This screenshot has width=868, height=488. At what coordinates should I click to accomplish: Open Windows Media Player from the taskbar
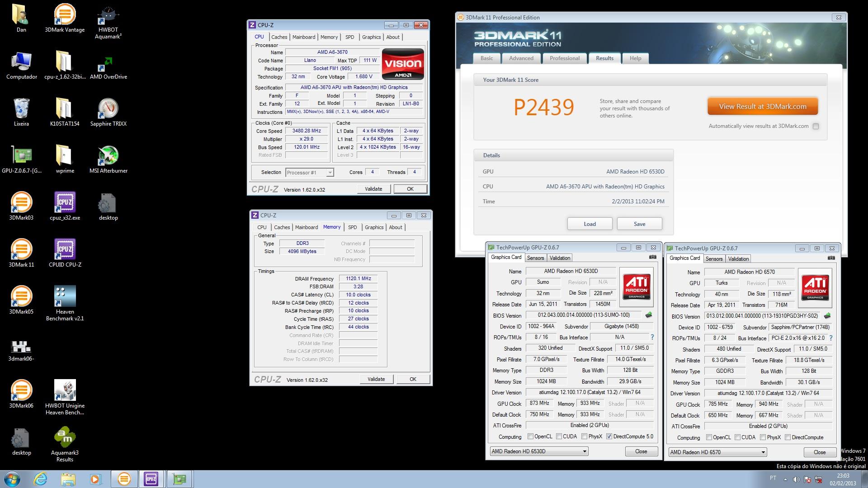pyautogui.click(x=95, y=479)
